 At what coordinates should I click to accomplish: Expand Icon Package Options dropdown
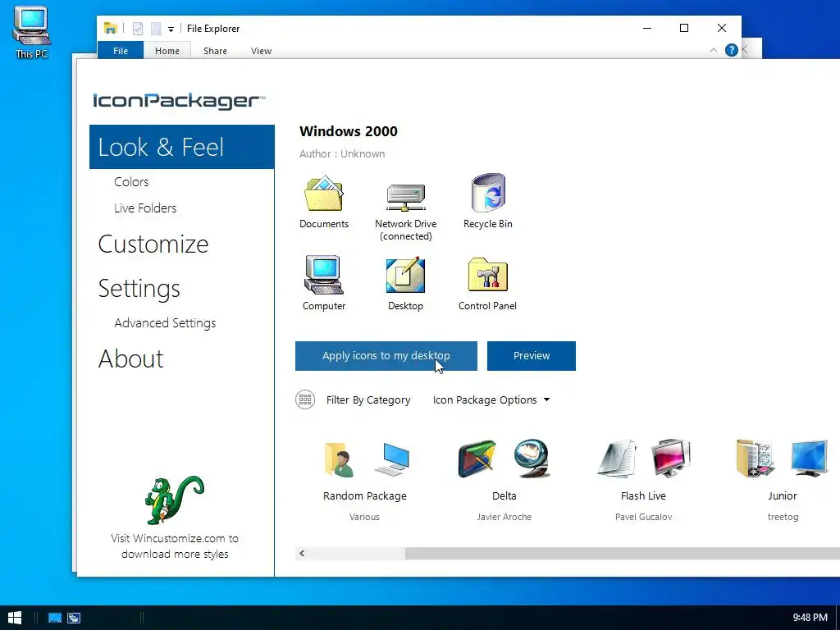pyautogui.click(x=491, y=399)
